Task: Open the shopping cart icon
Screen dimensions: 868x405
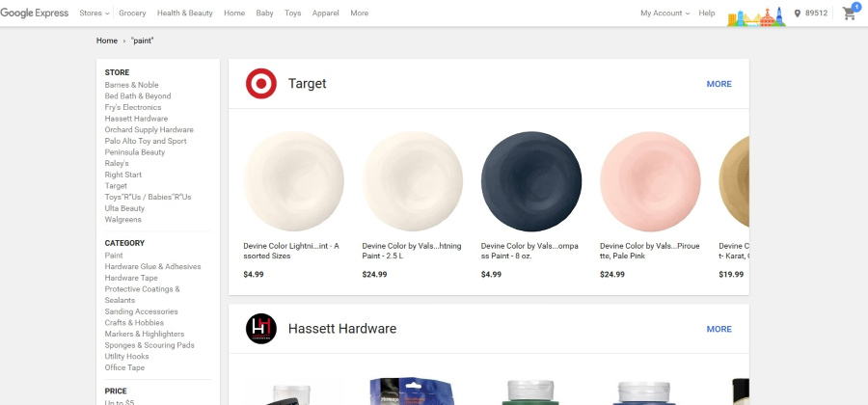Action: click(849, 13)
